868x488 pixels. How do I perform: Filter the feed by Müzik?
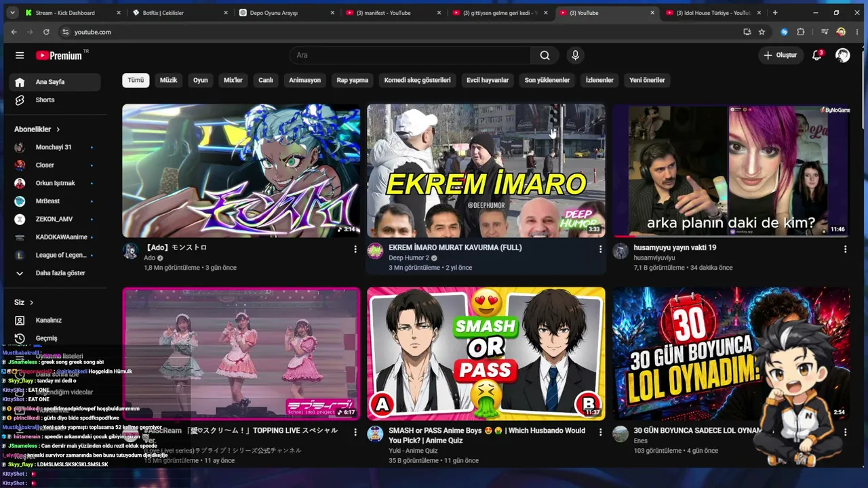[168, 80]
